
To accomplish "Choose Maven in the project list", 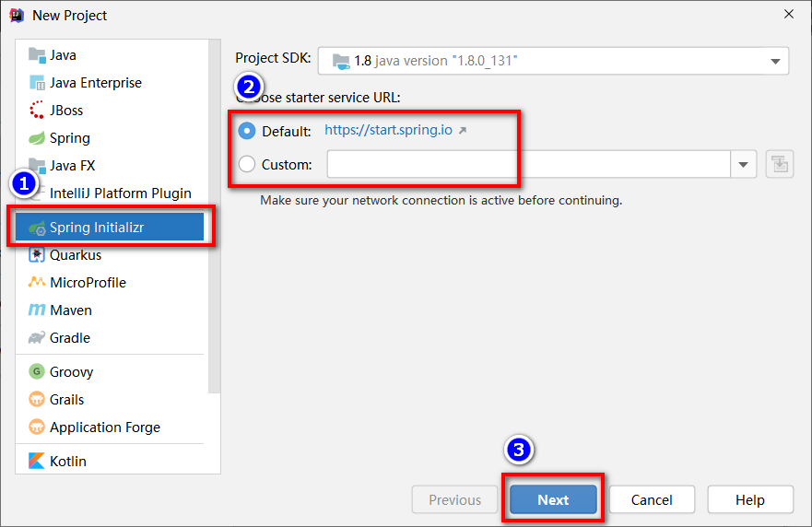I will click(110, 310).
